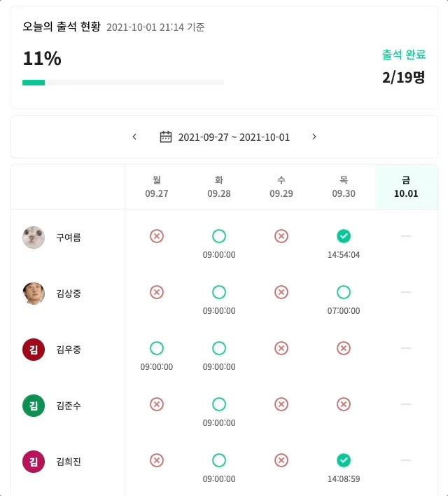Image resolution: width=448 pixels, height=496 pixels.
Task: Click 김우중's green circle on Monday 09.27
Action: click(157, 348)
